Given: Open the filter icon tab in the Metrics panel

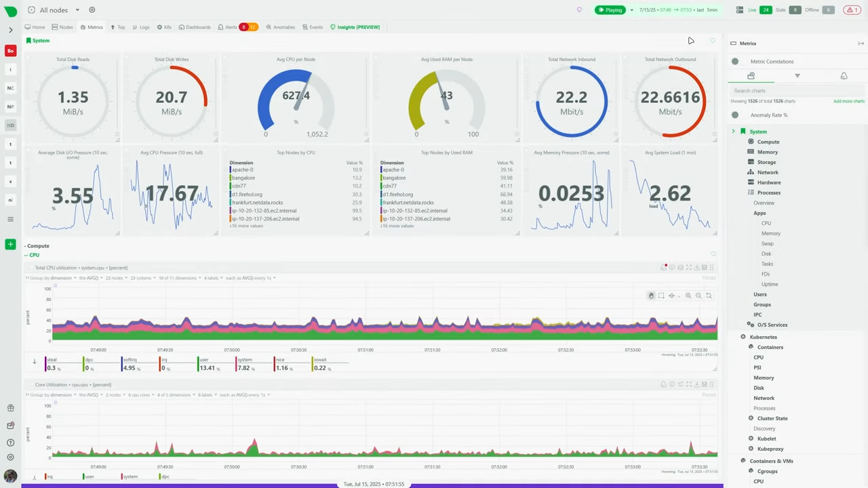Looking at the screenshot, I should [797, 76].
